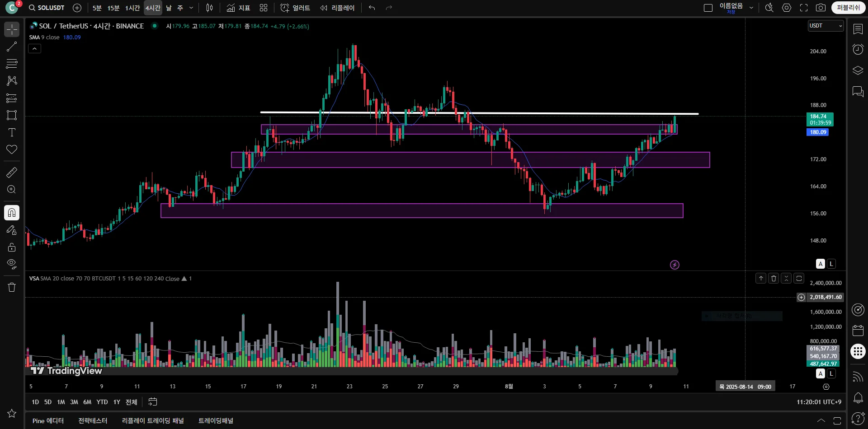This screenshot has width=868, height=429.
Task: Click the 퍼블리쉬 publish button
Action: tap(848, 8)
